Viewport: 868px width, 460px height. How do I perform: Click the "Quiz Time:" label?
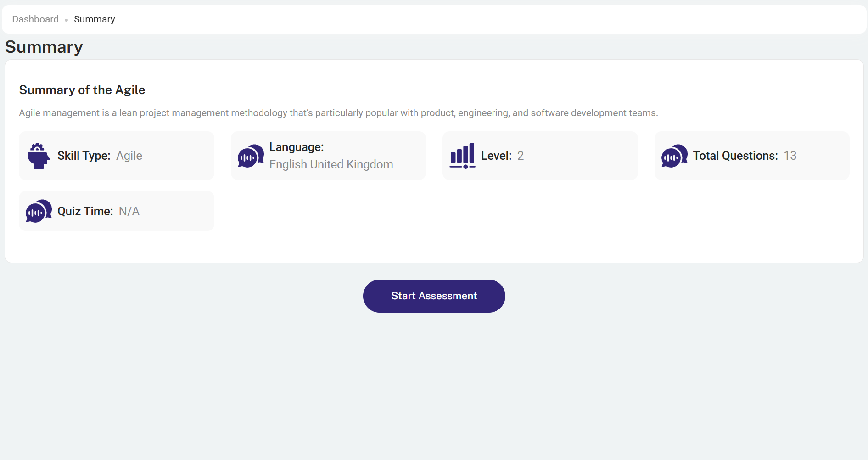pyautogui.click(x=85, y=211)
